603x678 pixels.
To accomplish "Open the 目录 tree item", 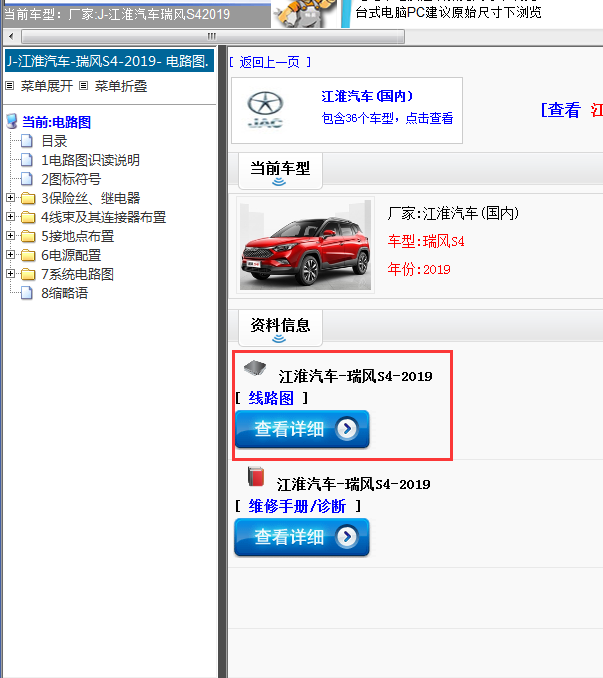I will (54, 141).
